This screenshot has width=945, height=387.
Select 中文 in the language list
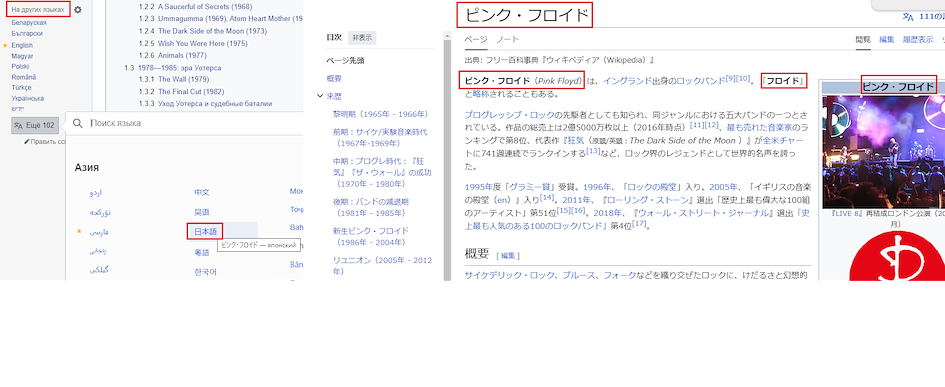(x=201, y=192)
